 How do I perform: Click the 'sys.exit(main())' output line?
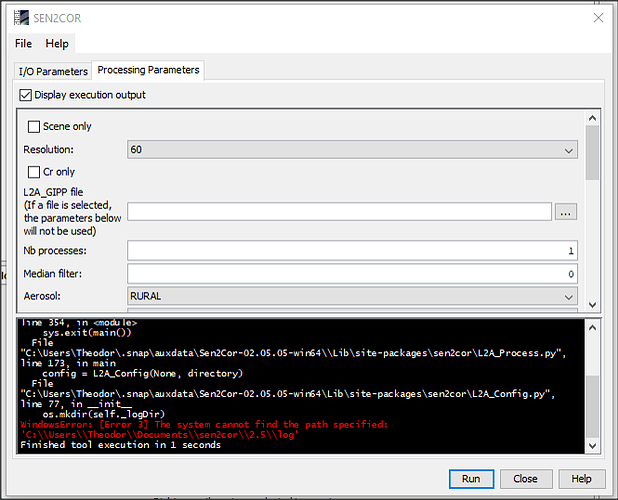(87, 333)
